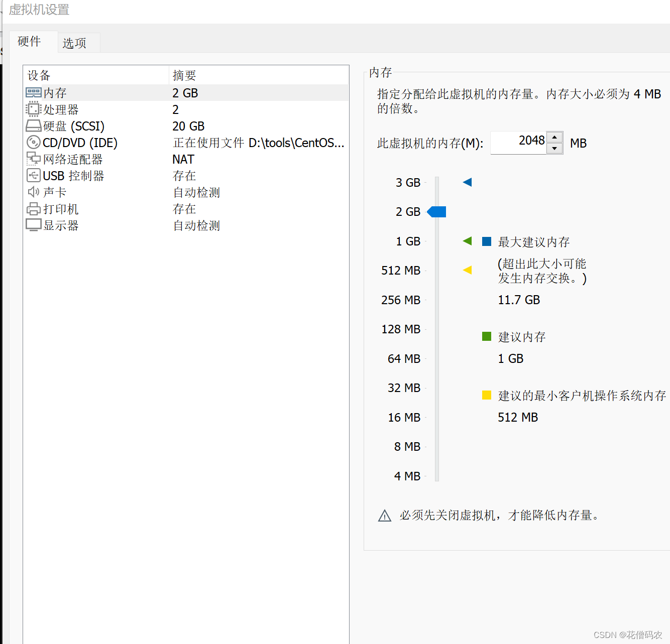Screen dimensions: 670x644
Task: Select the processor chip icon
Action: pos(34,109)
